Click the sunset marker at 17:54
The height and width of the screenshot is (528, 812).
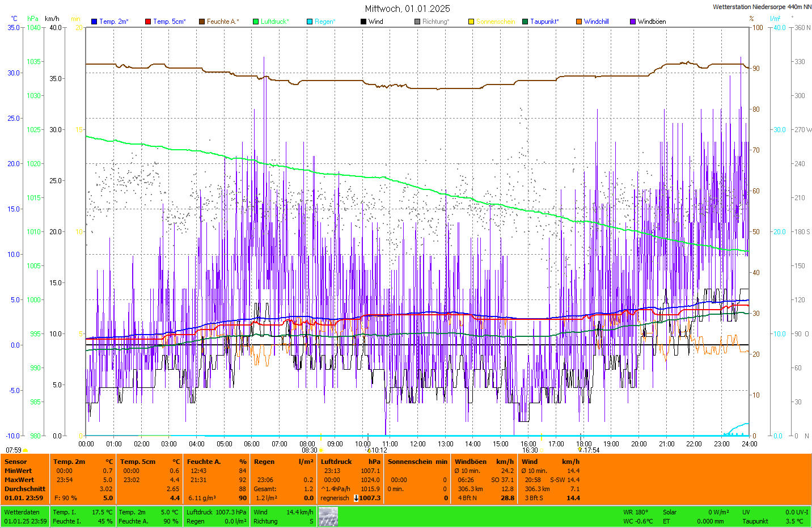(x=580, y=450)
